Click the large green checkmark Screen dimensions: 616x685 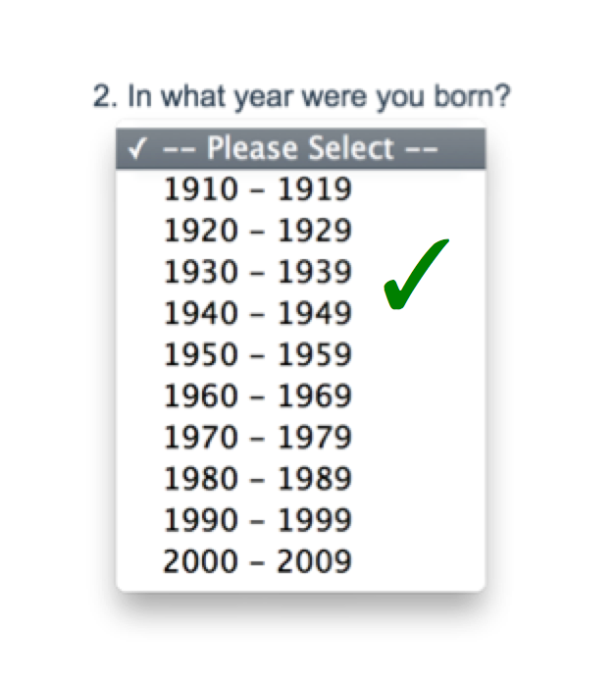pos(415,276)
